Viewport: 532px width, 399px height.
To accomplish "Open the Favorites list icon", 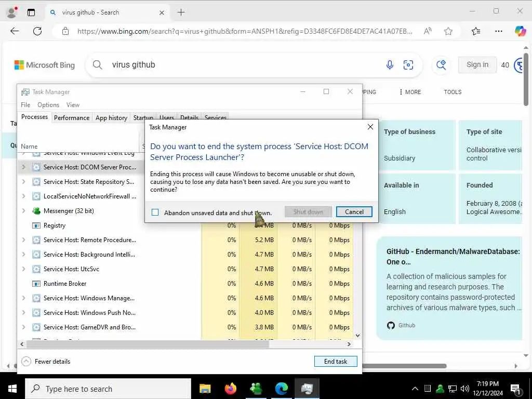I will tap(476, 31).
